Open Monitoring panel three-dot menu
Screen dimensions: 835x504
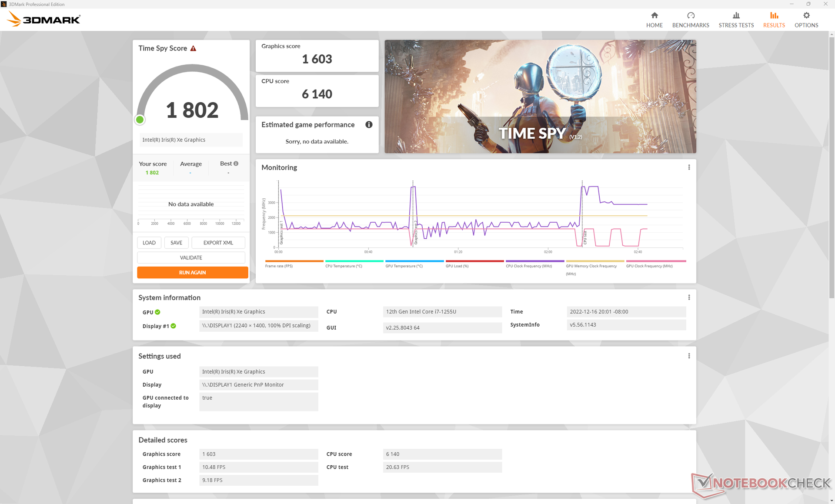689,167
